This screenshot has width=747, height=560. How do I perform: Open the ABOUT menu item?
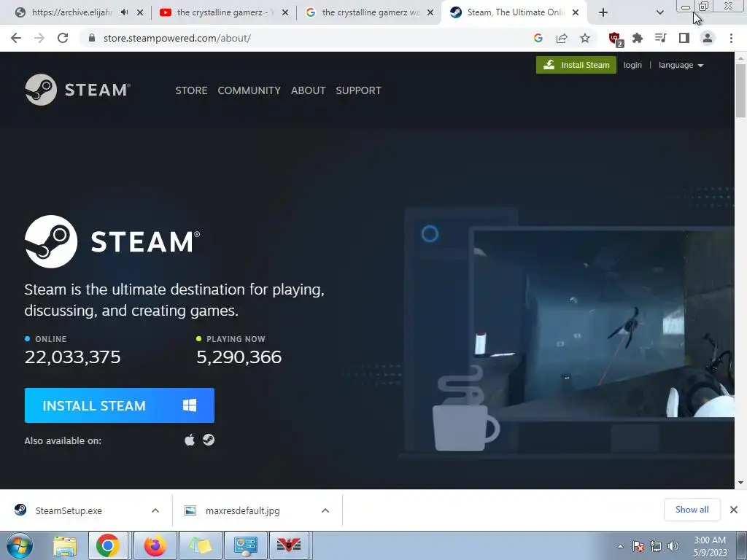[x=309, y=90]
